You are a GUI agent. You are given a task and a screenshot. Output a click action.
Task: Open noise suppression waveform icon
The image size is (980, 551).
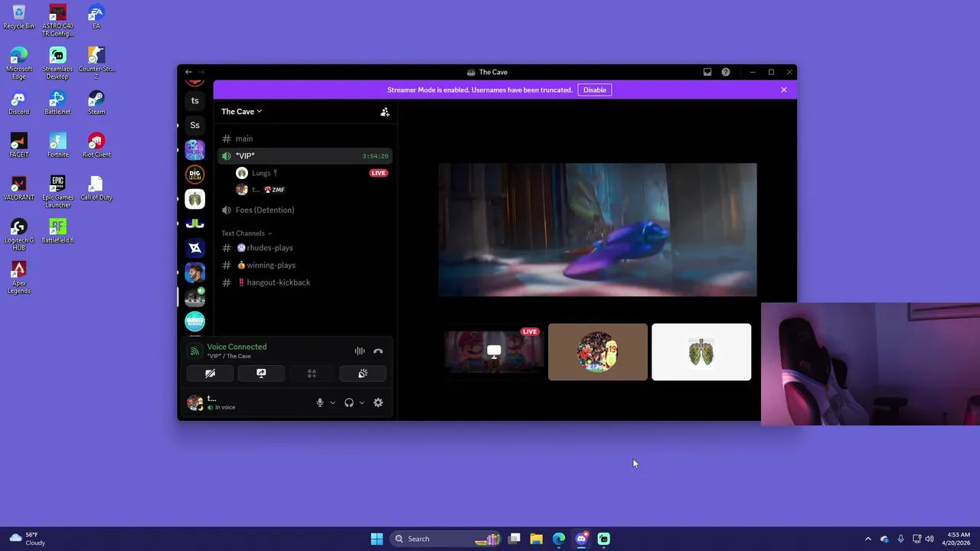(x=360, y=351)
